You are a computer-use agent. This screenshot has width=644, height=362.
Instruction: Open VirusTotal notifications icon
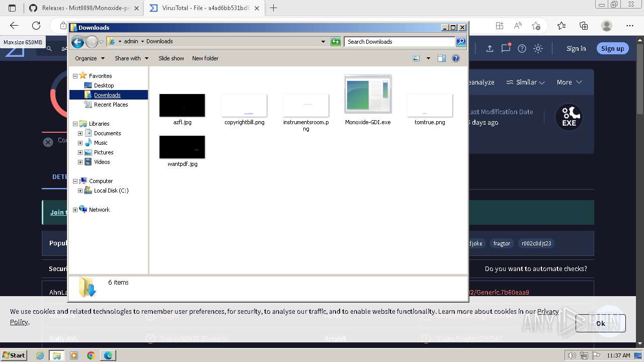click(x=506, y=48)
